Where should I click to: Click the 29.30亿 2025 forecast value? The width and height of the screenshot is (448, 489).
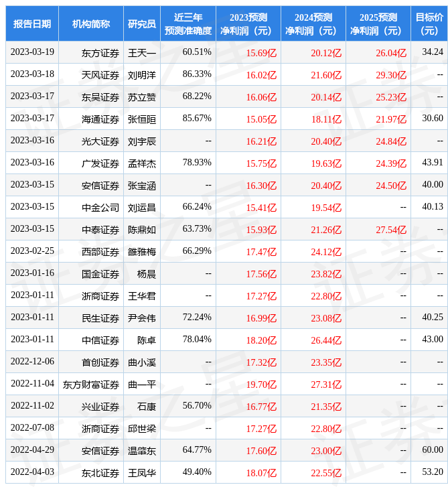pyautogui.click(x=391, y=75)
